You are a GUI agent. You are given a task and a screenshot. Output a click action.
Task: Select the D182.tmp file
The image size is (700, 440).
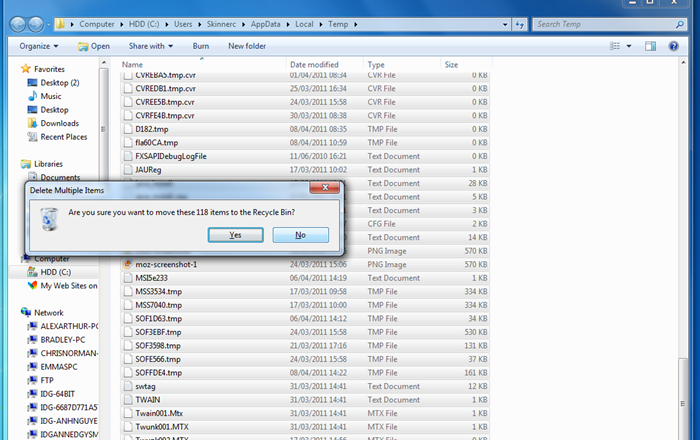click(x=305, y=129)
